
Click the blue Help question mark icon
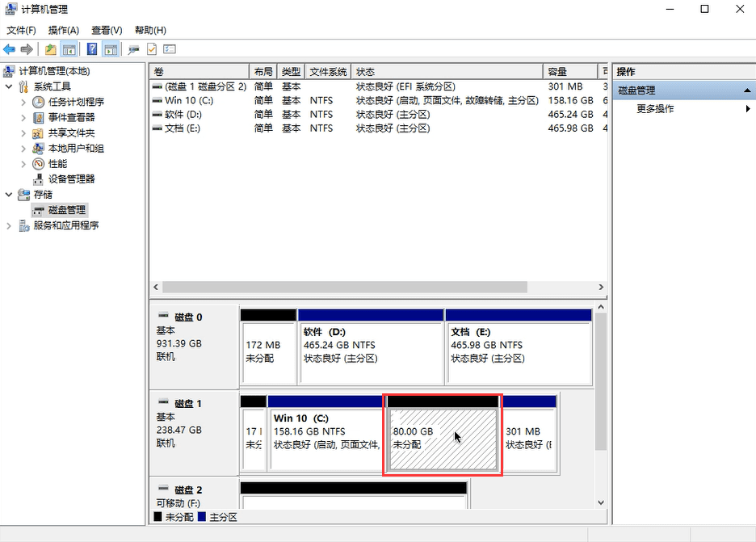(92, 49)
